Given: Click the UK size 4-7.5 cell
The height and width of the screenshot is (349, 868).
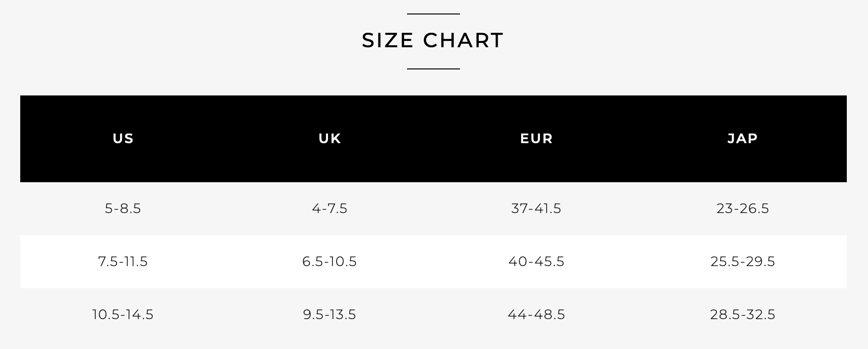Looking at the screenshot, I should click(x=329, y=208).
